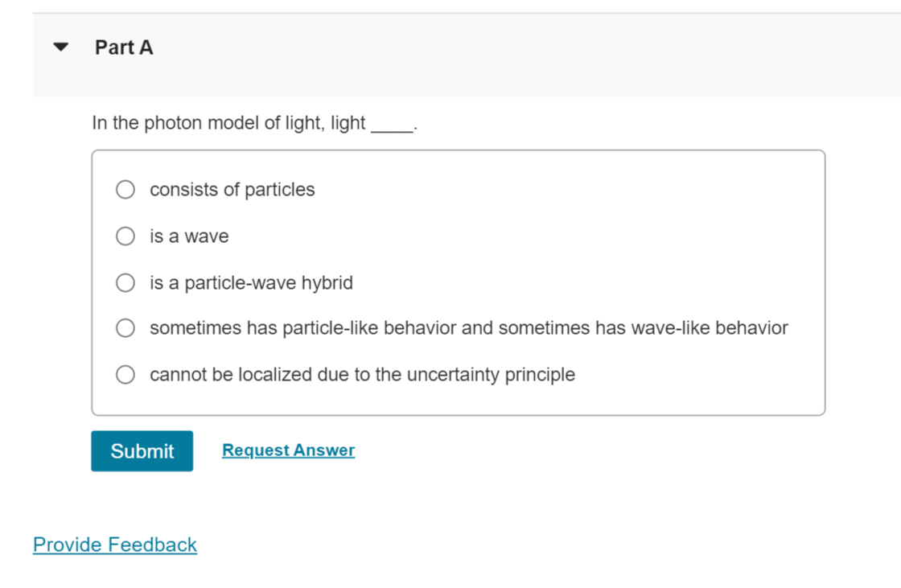The width and height of the screenshot is (901, 588).
Task: Select the radio button for "is a wave"
Action: click(x=125, y=236)
